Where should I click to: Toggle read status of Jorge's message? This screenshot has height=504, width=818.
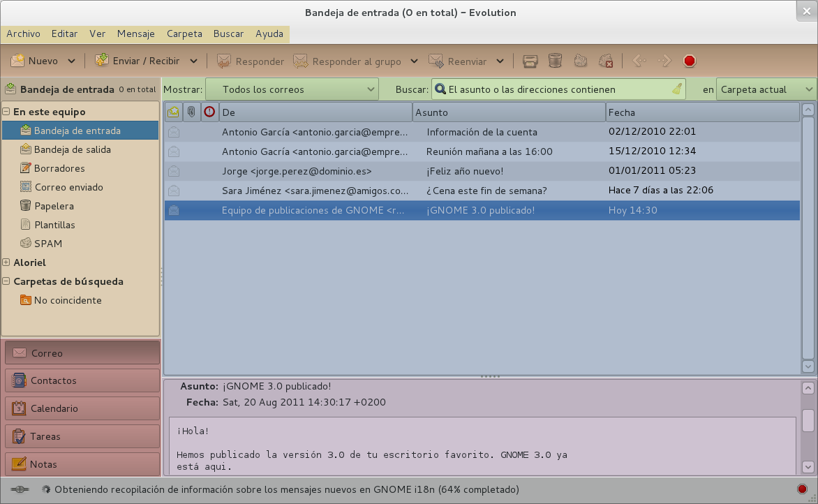tap(174, 171)
